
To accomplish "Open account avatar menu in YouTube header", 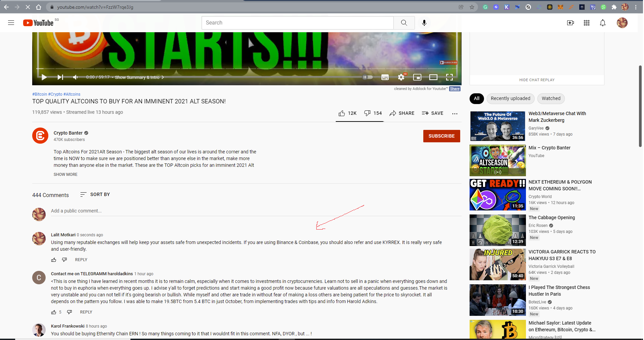I will 622,23.
